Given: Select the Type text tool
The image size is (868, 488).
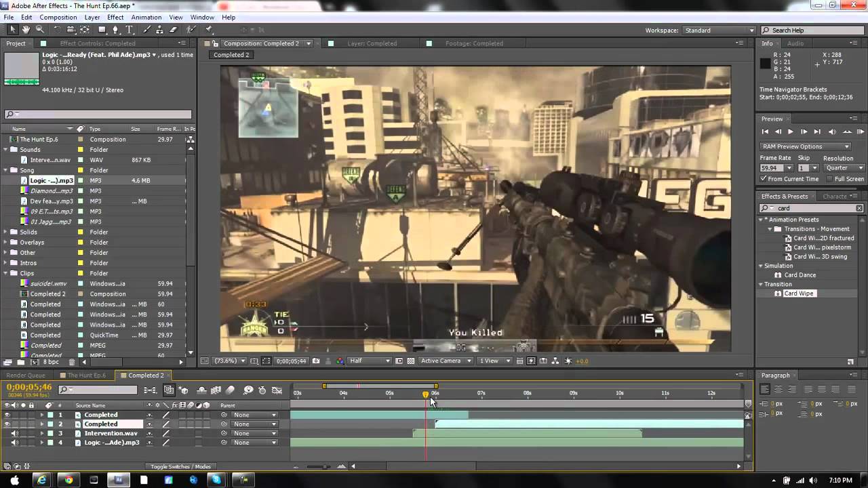Looking at the screenshot, I should 129,30.
